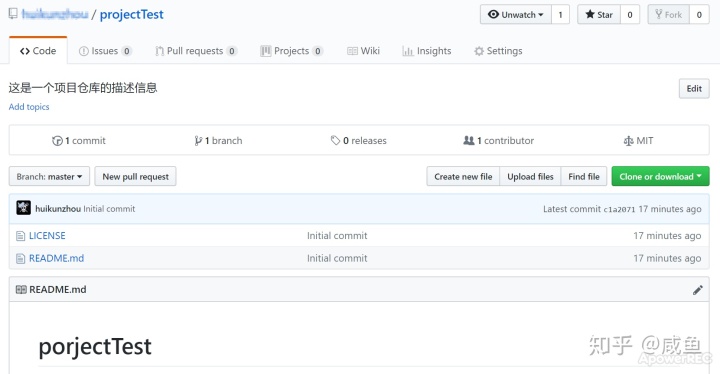Viewport: 720px width, 374px height.
Task: Open the Projects tab
Action: click(x=292, y=51)
